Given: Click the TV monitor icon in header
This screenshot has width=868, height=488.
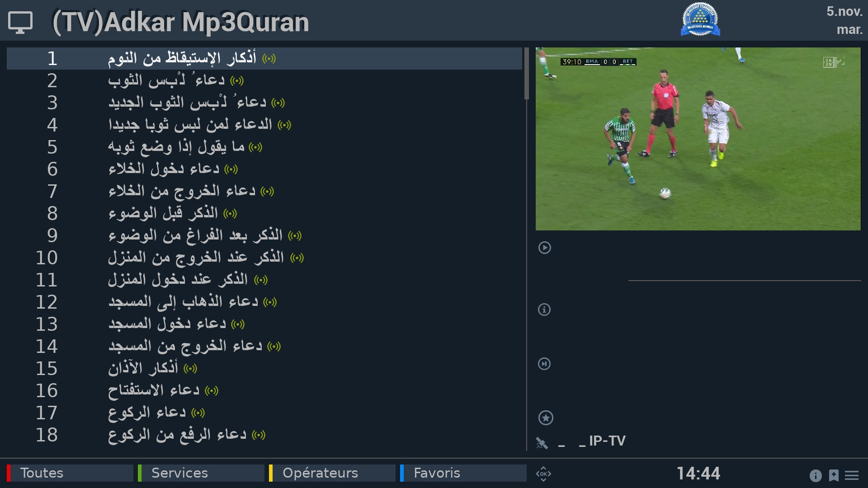Looking at the screenshot, I should click(20, 22).
